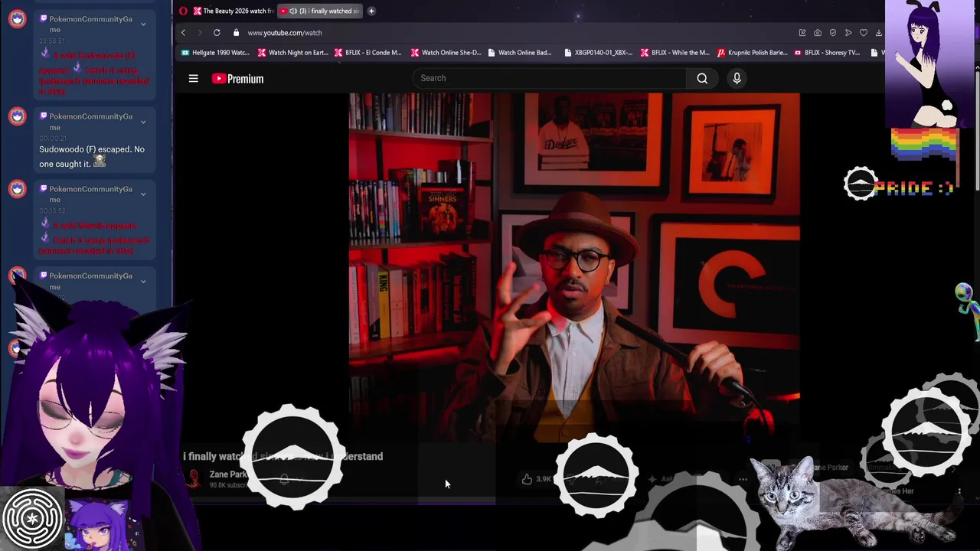The height and width of the screenshot is (551, 980).
Task: Open Watch Night on Eart... bookmark
Action: click(x=292, y=53)
